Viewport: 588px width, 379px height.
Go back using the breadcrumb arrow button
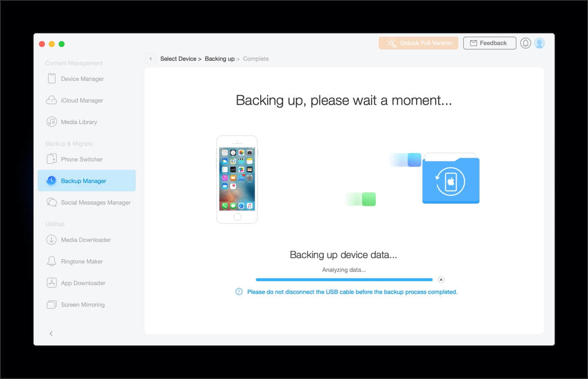pos(151,59)
